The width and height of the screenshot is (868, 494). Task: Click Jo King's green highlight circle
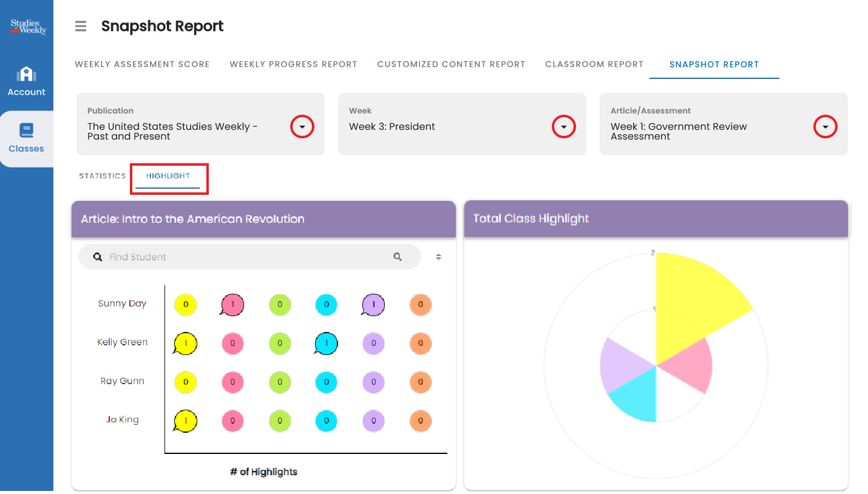[280, 421]
